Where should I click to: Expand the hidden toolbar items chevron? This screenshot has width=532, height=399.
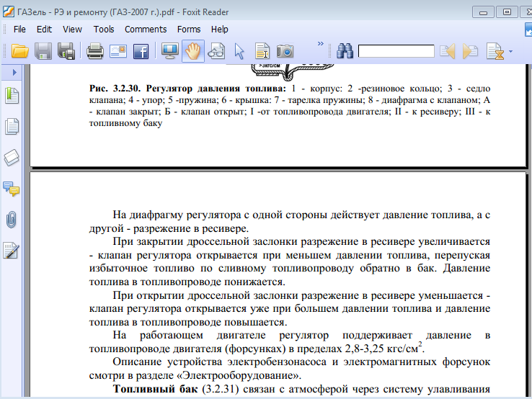(320, 45)
